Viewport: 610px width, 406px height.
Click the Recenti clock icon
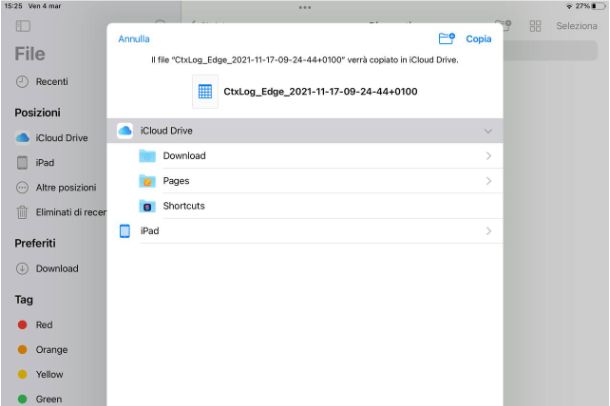pyautogui.click(x=22, y=82)
